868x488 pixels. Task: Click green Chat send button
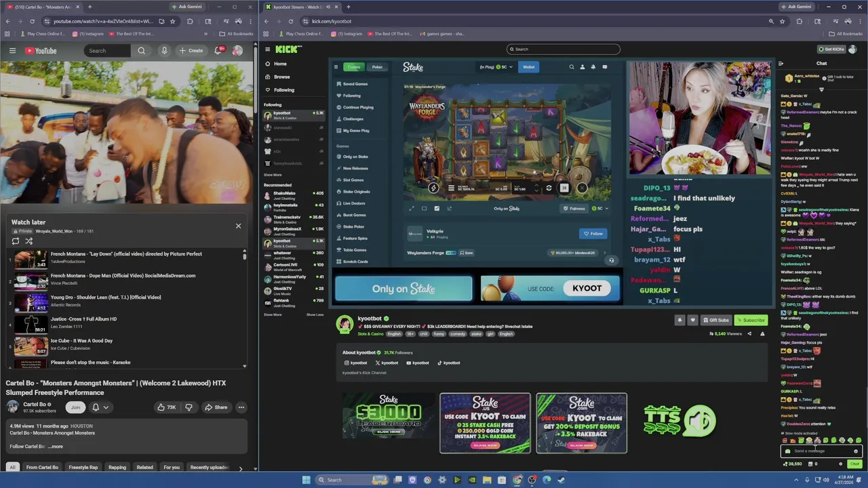coord(854,464)
